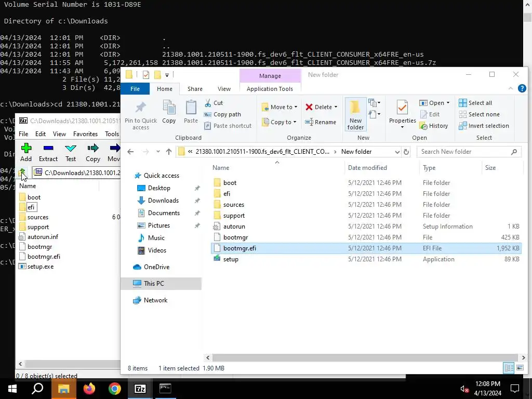Click Select all in Select group
The width and height of the screenshot is (532, 399).
click(x=475, y=103)
